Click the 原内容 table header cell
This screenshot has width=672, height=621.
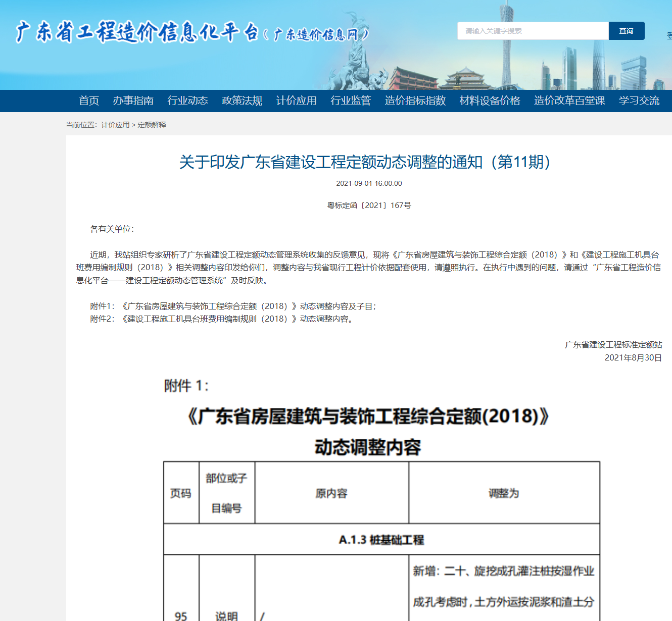click(x=331, y=493)
